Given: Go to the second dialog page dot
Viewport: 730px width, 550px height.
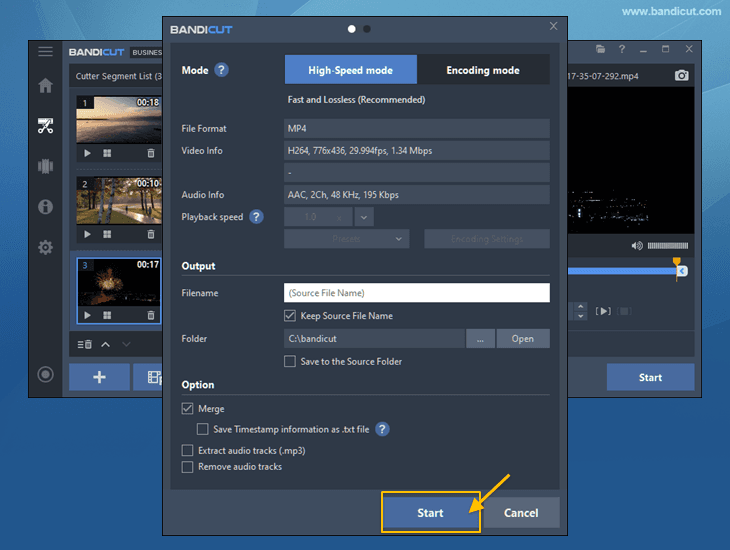Looking at the screenshot, I should coord(367,29).
